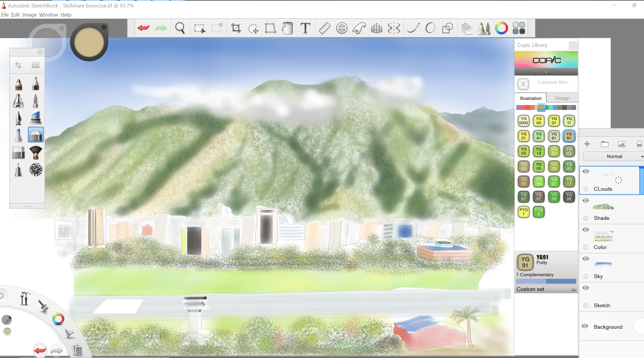Pick Copic color YG41
The width and height of the screenshot is (644, 358).
(x=539, y=136)
